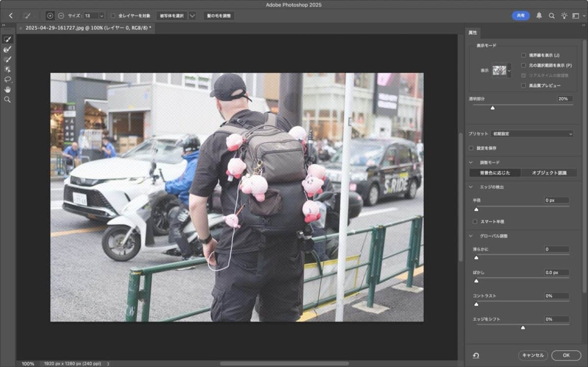This screenshot has height=367, width=588.
Task: Enable the 境界線を表示 (J) checkbox
Action: 524,55
